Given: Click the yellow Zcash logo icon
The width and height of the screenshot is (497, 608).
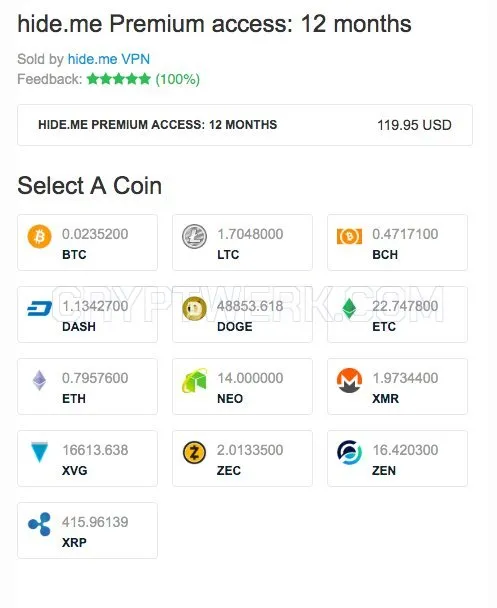Looking at the screenshot, I should [194, 453].
